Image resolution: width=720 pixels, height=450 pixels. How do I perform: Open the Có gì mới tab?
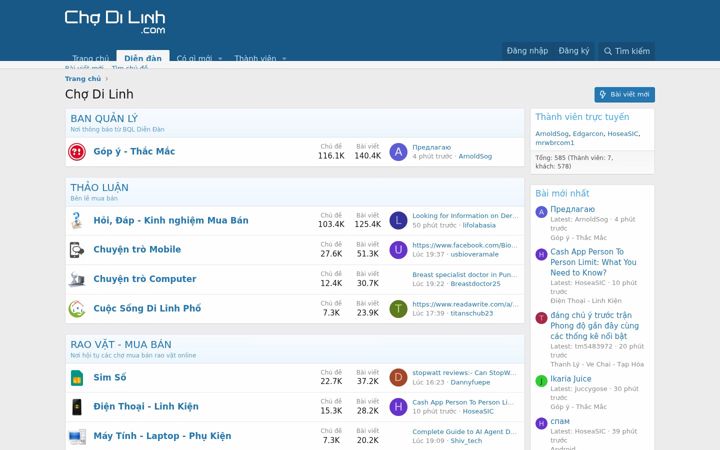[x=194, y=58]
